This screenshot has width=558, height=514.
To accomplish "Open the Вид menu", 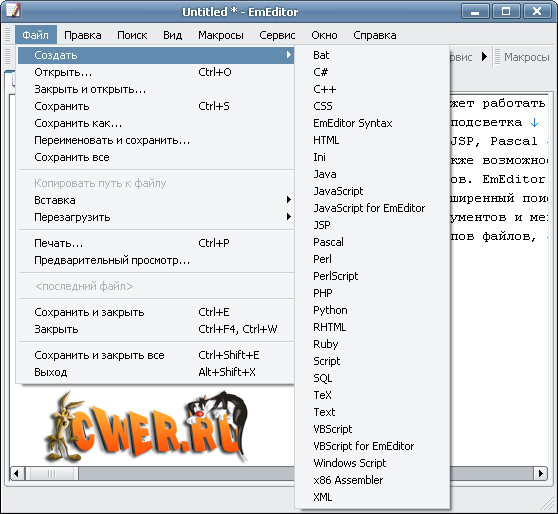I will (173, 35).
